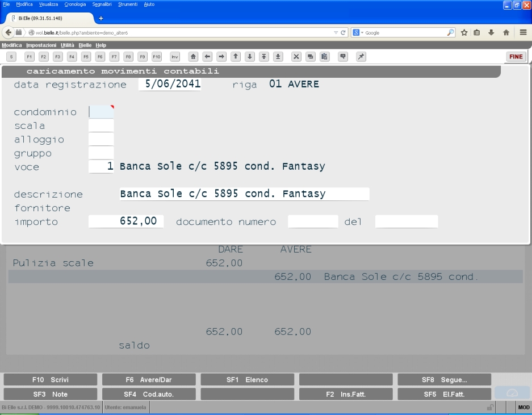This screenshot has width=532, height=415.
Task: Click the paste clipboard toolbar icon
Action: pyautogui.click(x=324, y=57)
